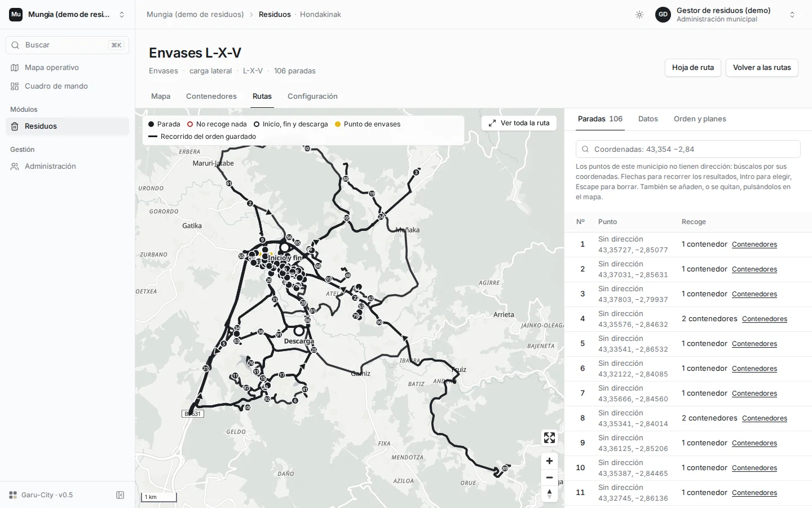Select the Paradas 106 tab
812x508 pixels.
click(x=600, y=119)
